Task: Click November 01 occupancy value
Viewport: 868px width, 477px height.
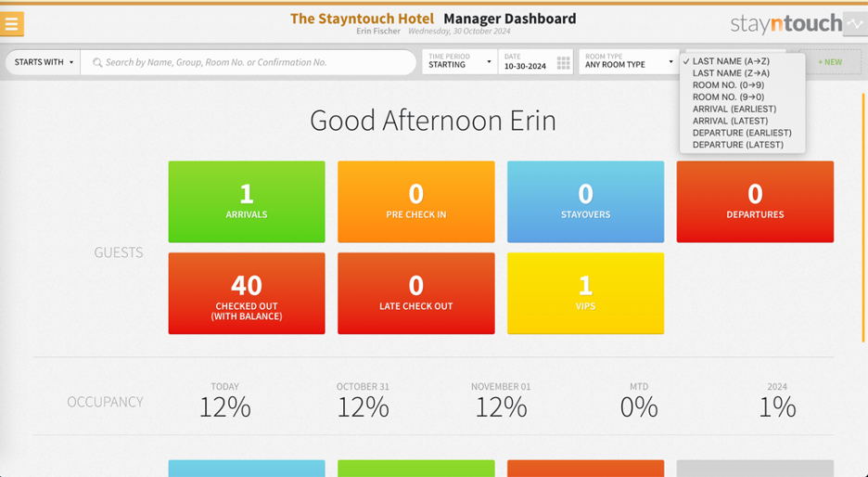Action: click(x=501, y=407)
